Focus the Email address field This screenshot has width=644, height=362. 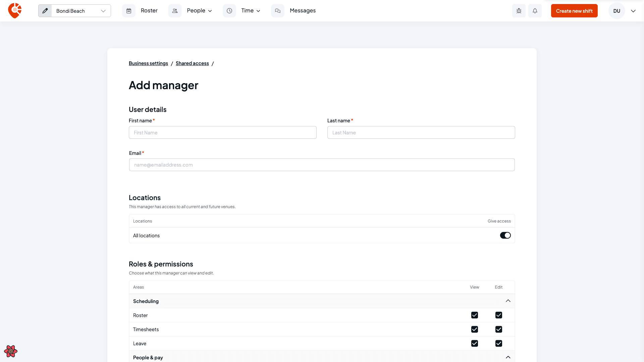322,165
